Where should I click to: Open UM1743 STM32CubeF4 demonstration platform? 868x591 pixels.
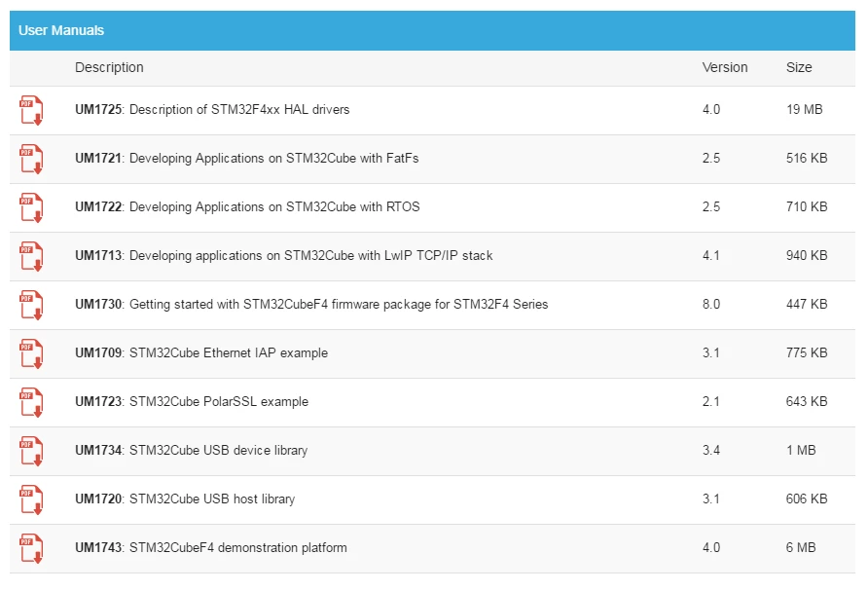211,548
